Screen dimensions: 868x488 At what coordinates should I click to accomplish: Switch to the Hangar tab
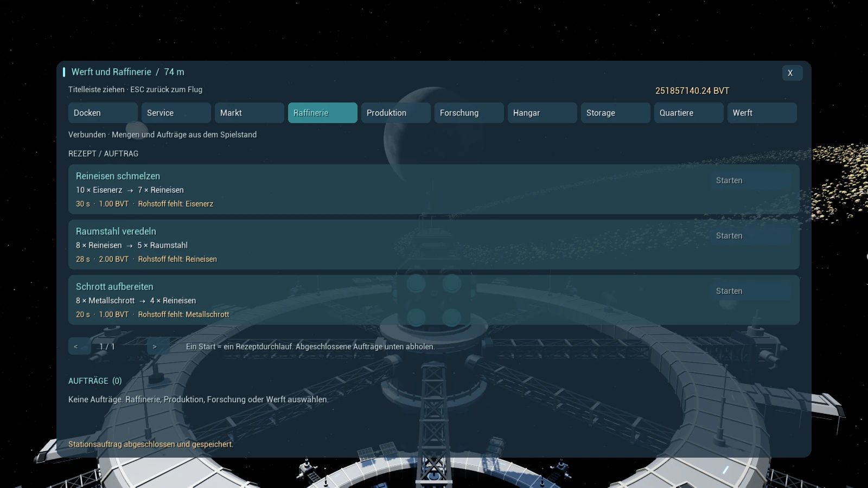click(542, 113)
